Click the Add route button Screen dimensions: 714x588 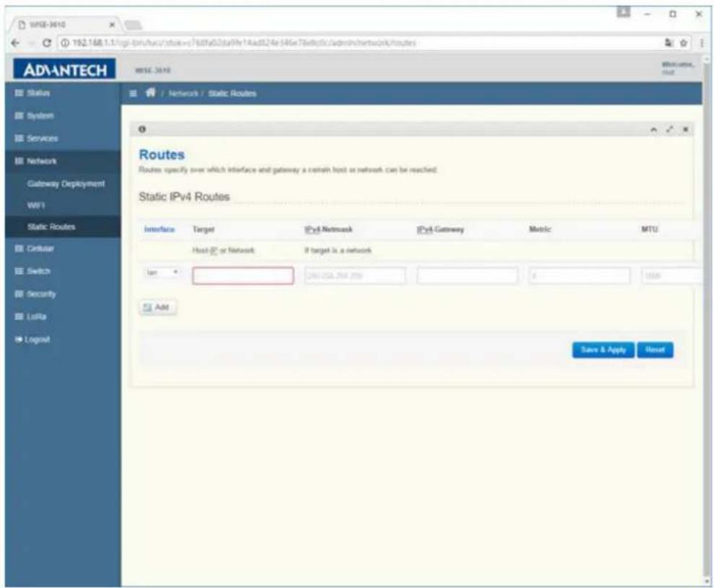pyautogui.click(x=157, y=307)
